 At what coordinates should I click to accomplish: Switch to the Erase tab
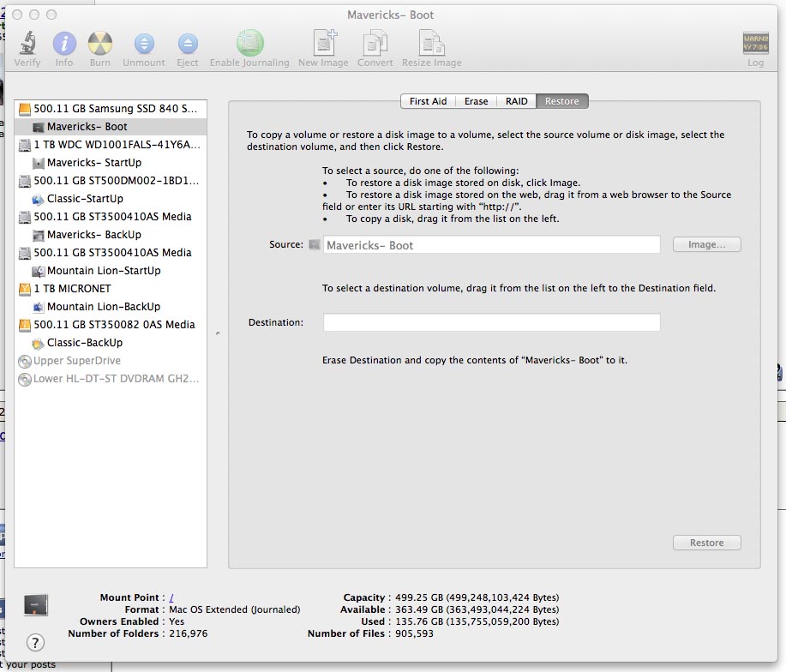[477, 101]
